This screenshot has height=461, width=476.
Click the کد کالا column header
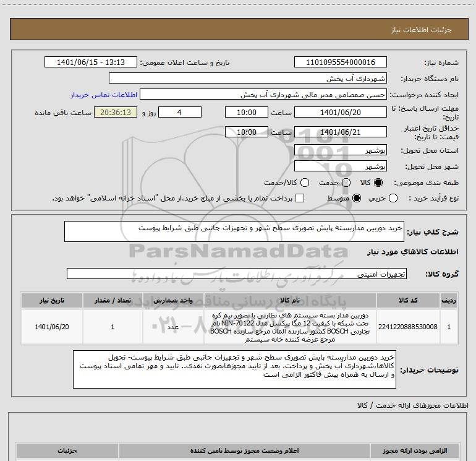pos(408,301)
